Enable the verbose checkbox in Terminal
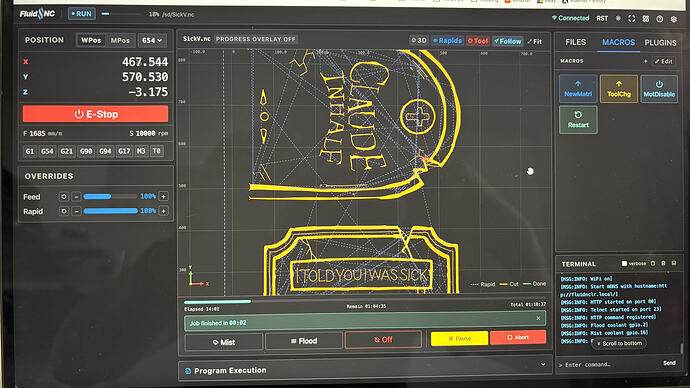This screenshot has height=388, width=690. point(624,264)
